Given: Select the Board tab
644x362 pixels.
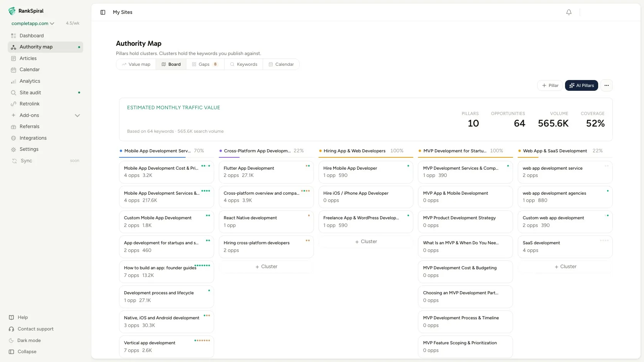Looking at the screenshot, I should [171, 64].
